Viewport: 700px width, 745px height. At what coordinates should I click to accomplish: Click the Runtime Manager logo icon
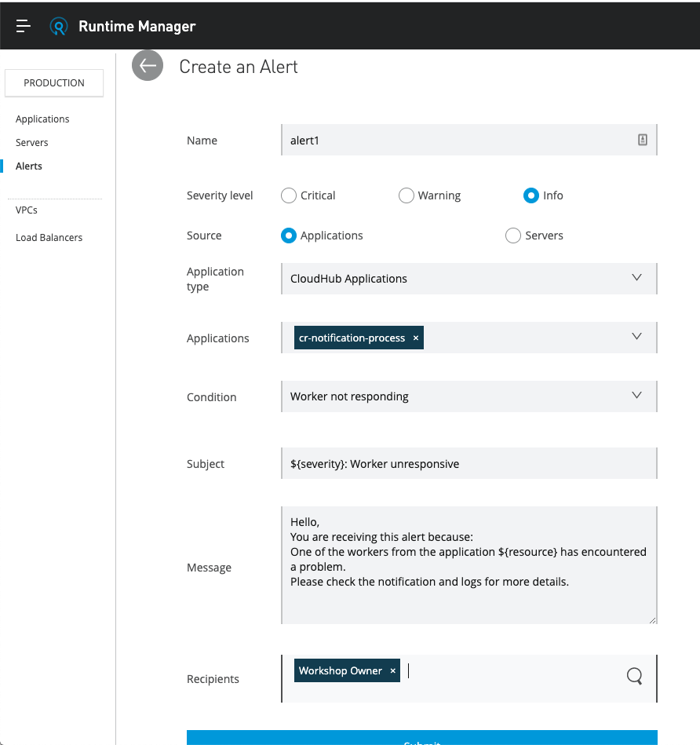(x=59, y=26)
